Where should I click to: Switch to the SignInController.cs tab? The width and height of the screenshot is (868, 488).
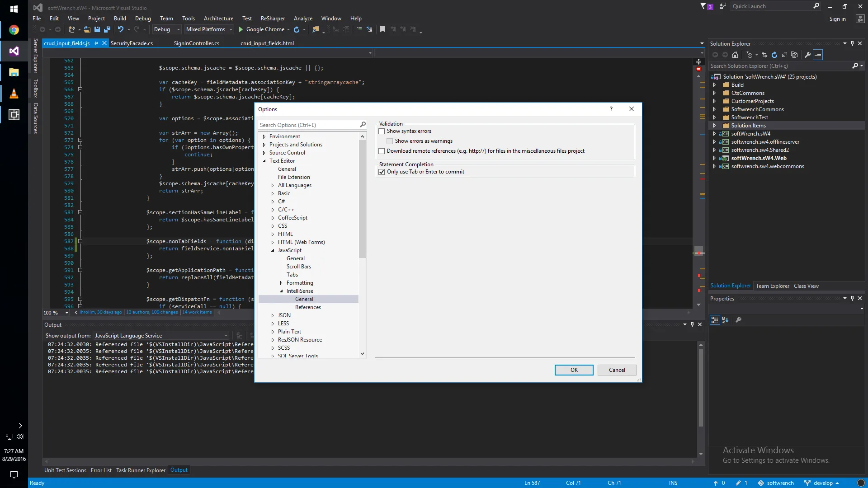tap(197, 43)
